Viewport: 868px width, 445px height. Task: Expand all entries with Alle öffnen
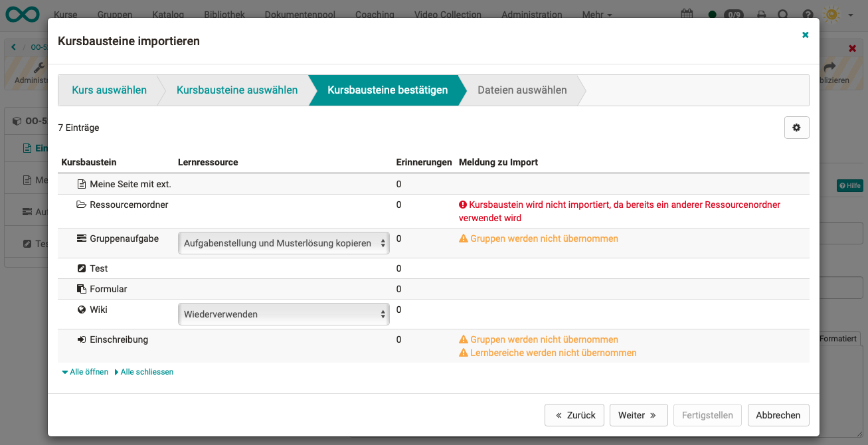85,372
